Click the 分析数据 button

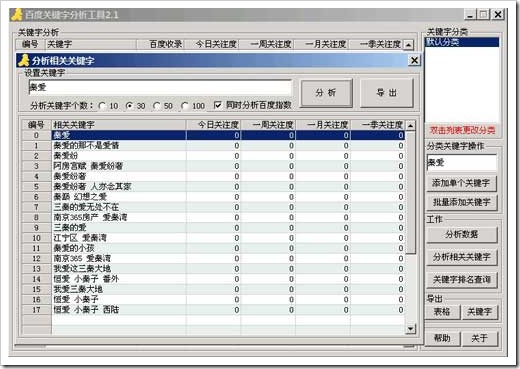point(462,235)
